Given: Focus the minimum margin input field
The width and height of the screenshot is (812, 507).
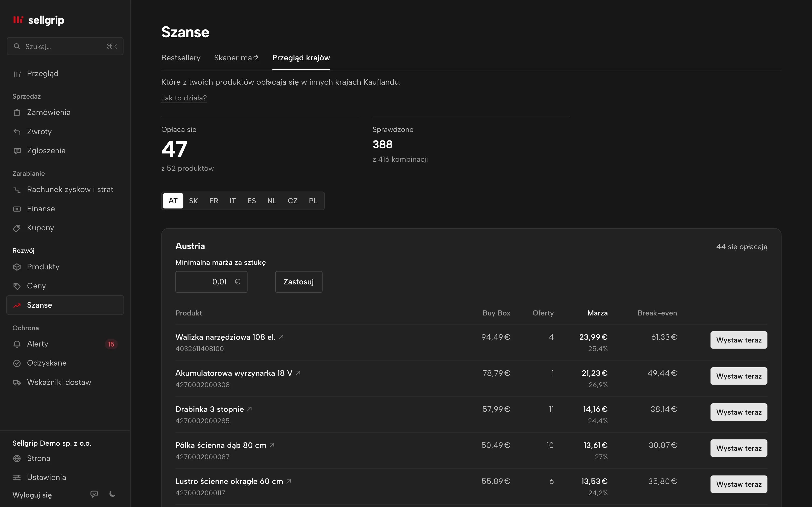Looking at the screenshot, I should (x=211, y=282).
